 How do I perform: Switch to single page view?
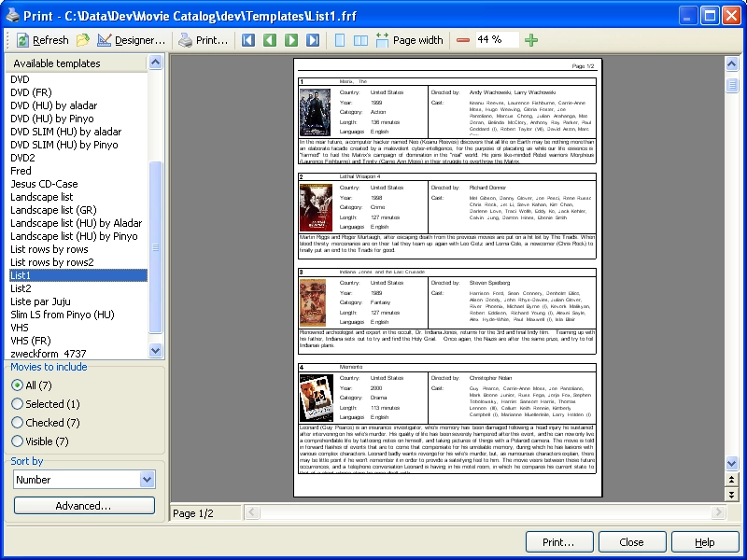(x=339, y=40)
